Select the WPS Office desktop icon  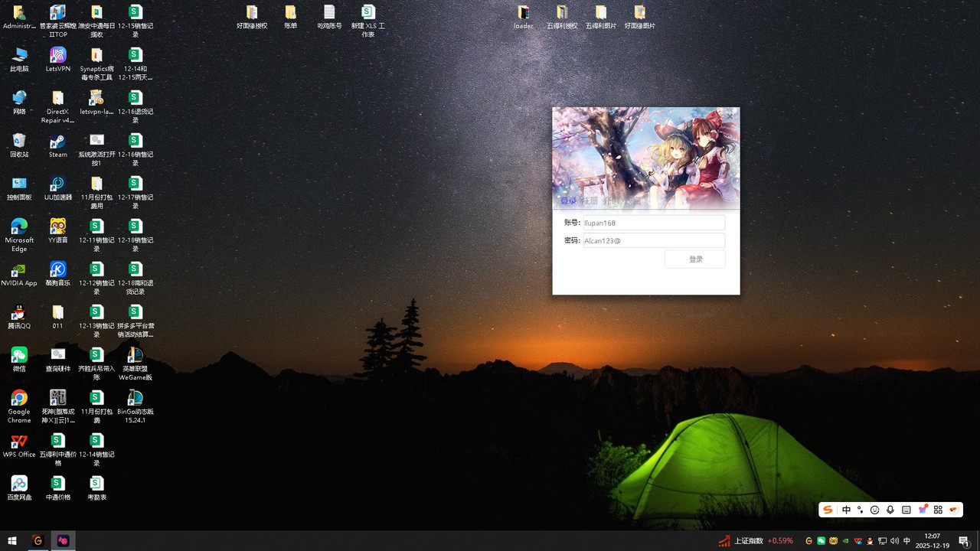tap(19, 445)
